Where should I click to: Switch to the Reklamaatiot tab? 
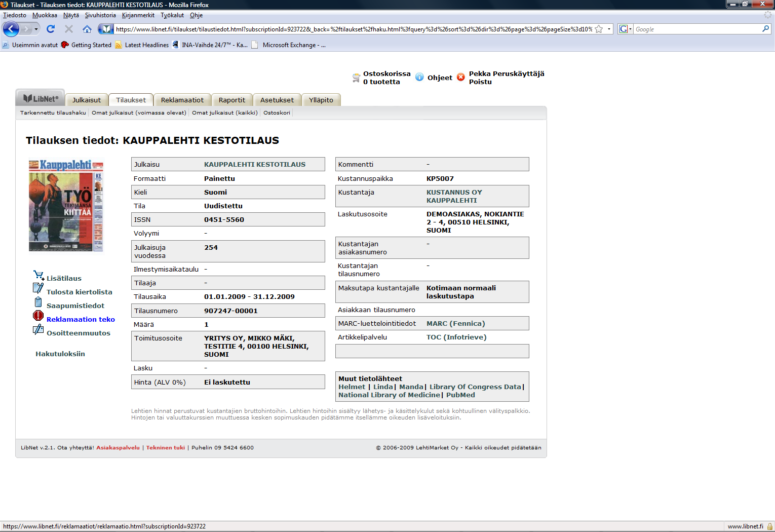click(182, 100)
